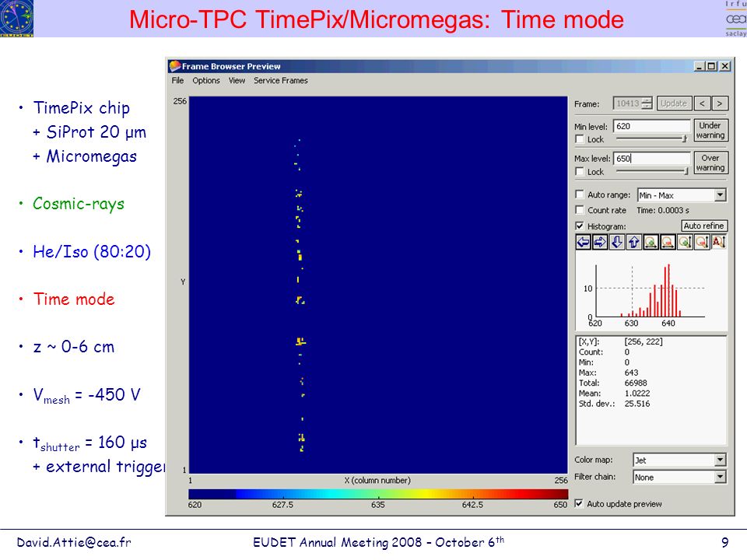The height and width of the screenshot is (560, 747).
Task: Open the View menu
Action: pos(237,80)
